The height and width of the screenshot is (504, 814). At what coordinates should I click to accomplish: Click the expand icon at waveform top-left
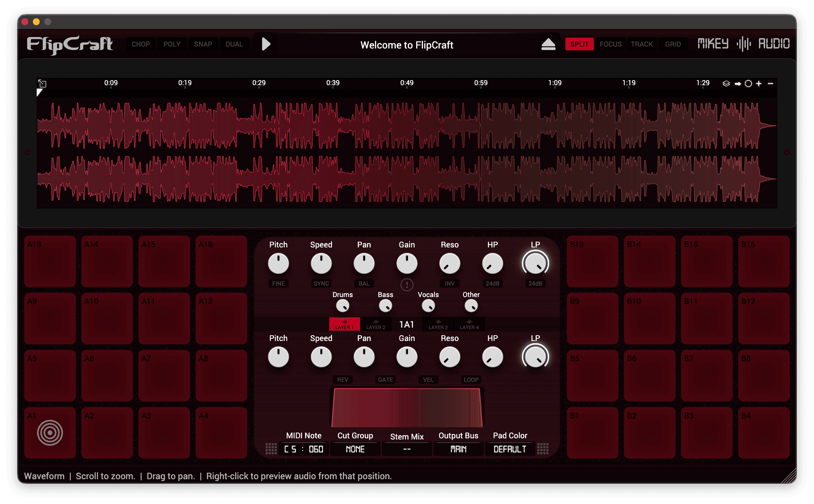tap(42, 83)
